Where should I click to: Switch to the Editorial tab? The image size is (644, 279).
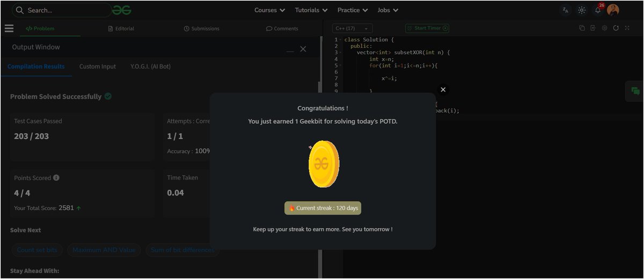[x=121, y=28]
